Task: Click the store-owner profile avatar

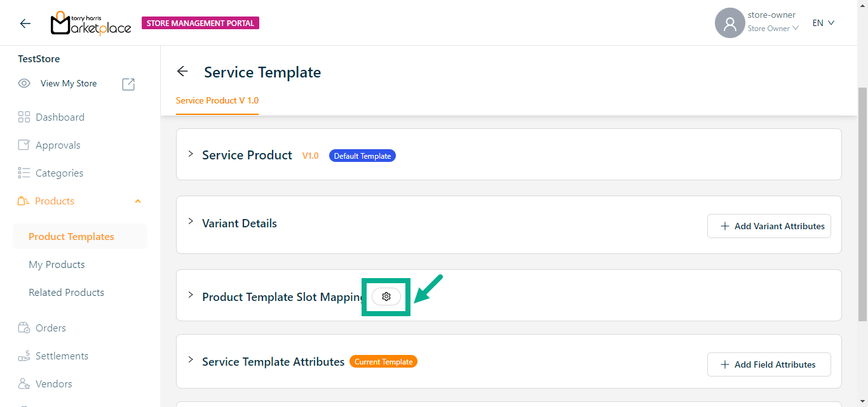Action: point(729,23)
